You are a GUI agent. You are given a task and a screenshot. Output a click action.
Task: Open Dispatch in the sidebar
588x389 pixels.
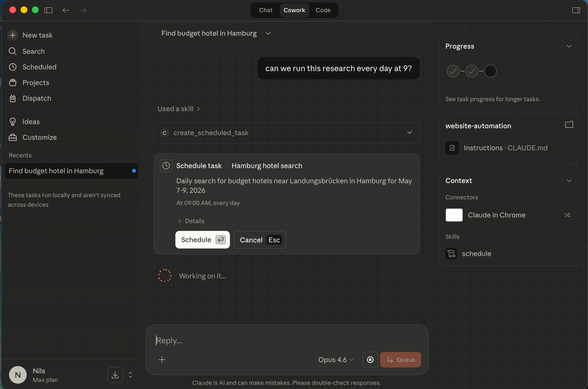click(x=37, y=98)
